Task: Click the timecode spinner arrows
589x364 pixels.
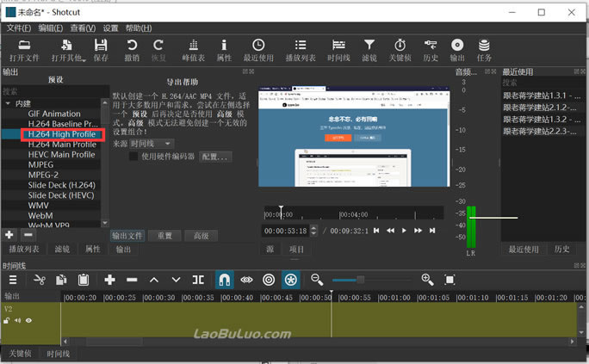Action: (313, 231)
